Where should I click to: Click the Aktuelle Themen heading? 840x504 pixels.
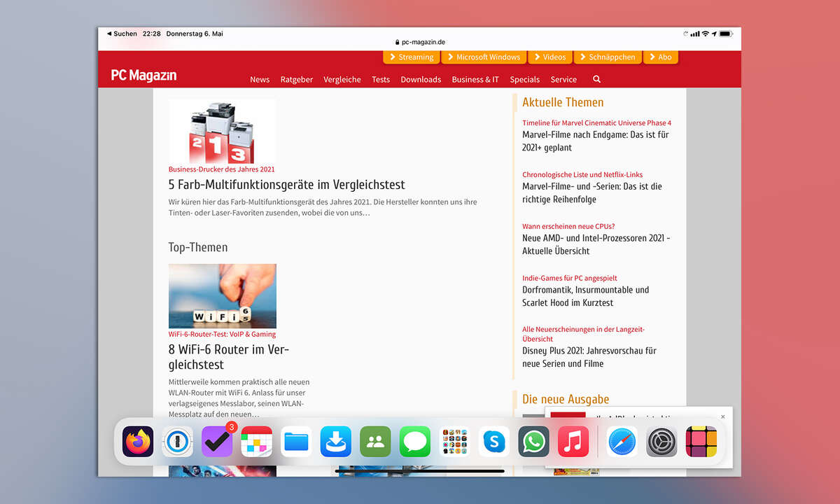563,102
